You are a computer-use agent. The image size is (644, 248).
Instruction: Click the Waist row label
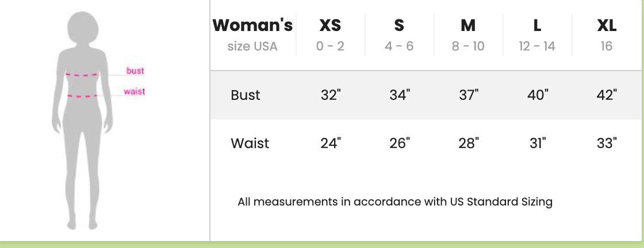tap(250, 144)
